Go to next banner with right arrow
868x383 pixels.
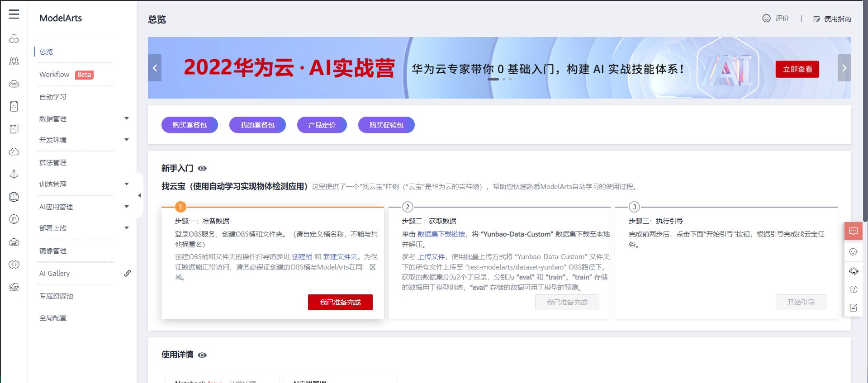[x=844, y=68]
